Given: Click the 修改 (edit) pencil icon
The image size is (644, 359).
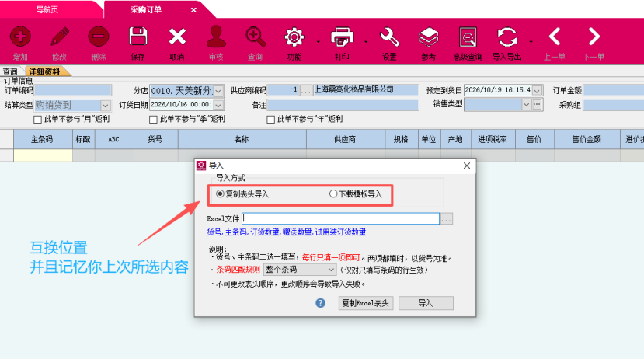Looking at the screenshot, I should 60,37.
